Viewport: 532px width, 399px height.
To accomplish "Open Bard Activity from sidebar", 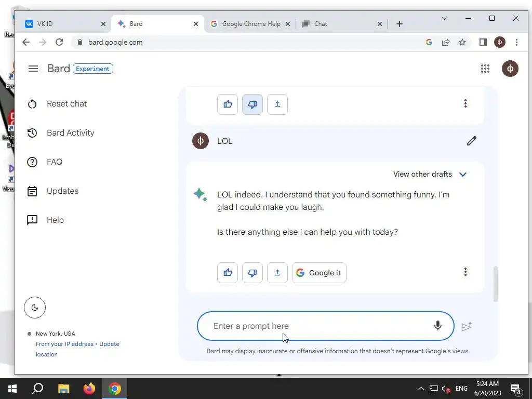I will tap(61, 132).
